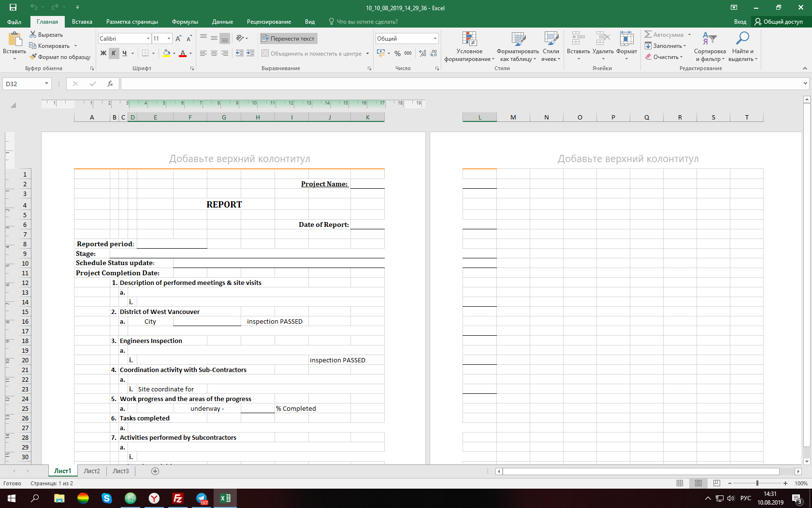The width and height of the screenshot is (812, 508).
Task: Click the Increase Decimal icon
Action: tap(423, 53)
